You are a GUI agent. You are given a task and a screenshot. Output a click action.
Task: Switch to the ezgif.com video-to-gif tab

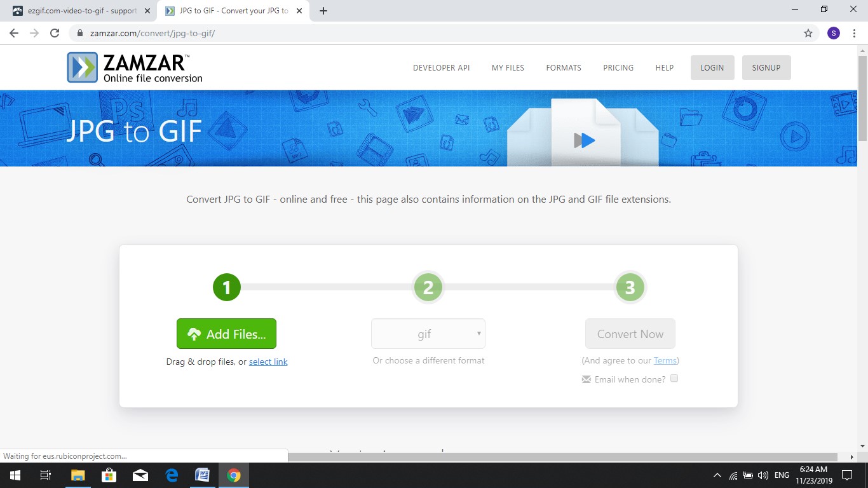(x=80, y=11)
